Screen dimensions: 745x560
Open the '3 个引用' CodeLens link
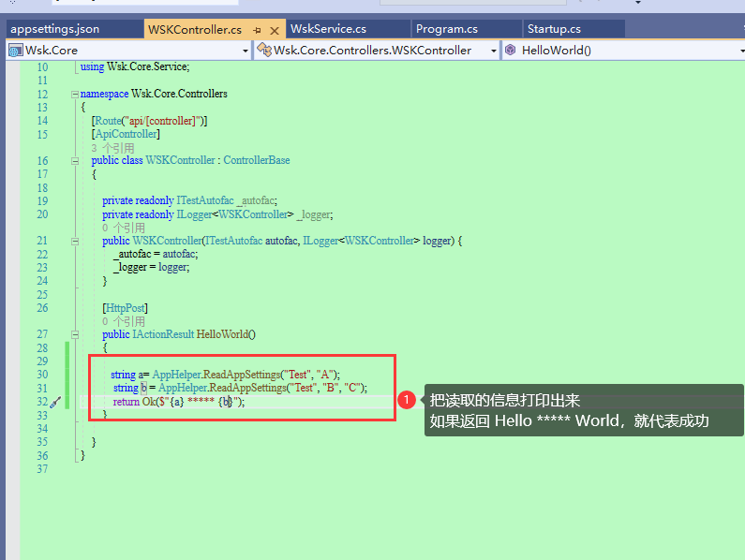tap(112, 148)
